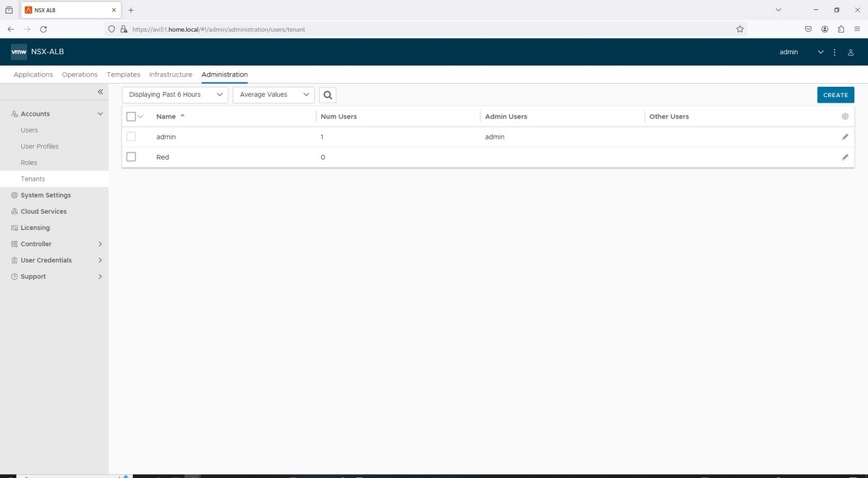Expand the Controller section

(x=100, y=244)
